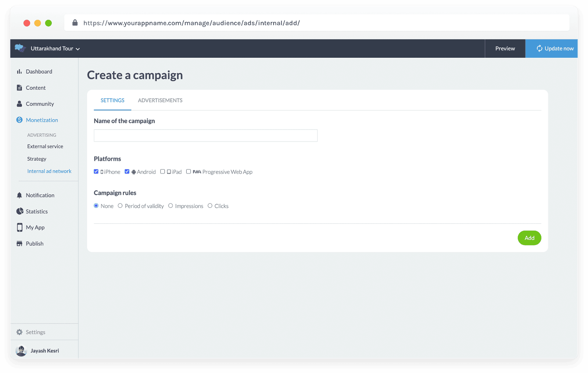Enable the iPad platform checkbox
This screenshot has height=373, width=588.
point(162,171)
